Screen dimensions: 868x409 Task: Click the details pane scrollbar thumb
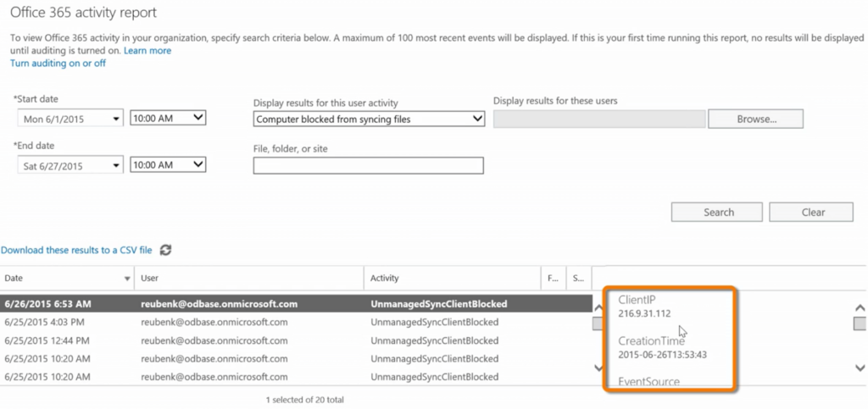(860, 323)
